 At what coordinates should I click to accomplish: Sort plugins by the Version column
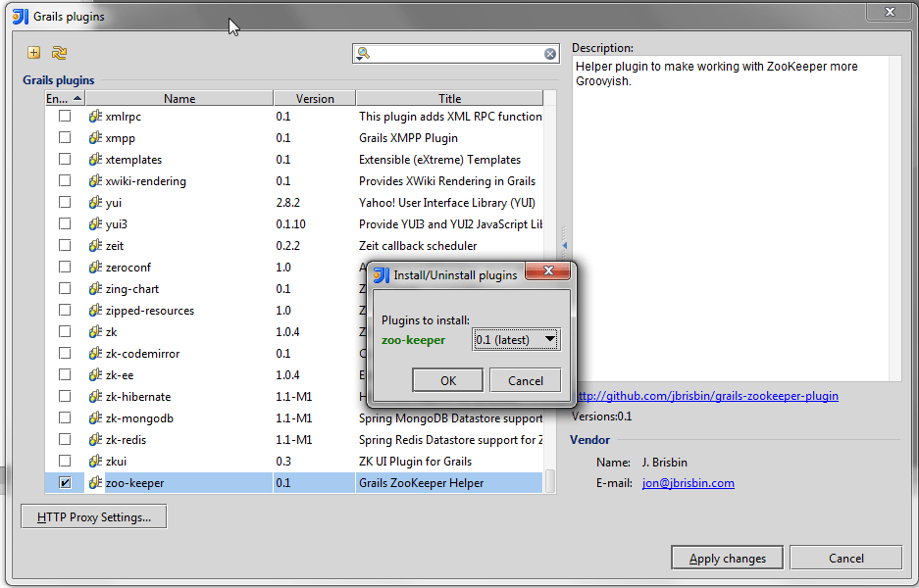click(x=315, y=98)
